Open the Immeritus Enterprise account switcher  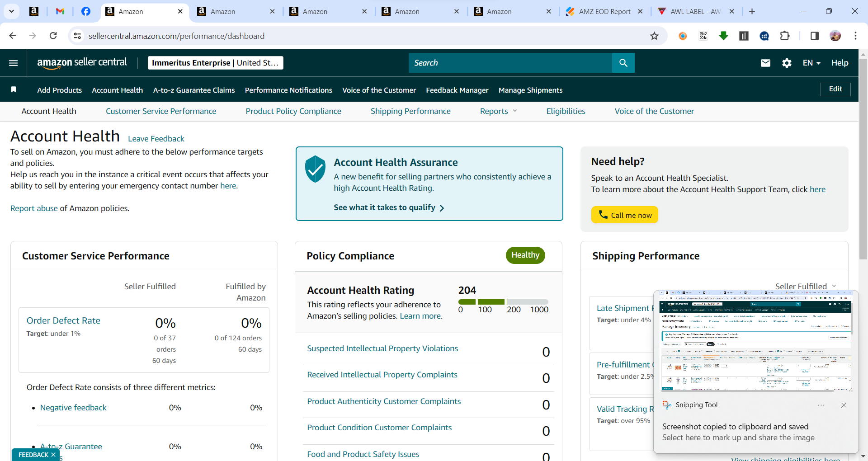pyautogui.click(x=215, y=63)
